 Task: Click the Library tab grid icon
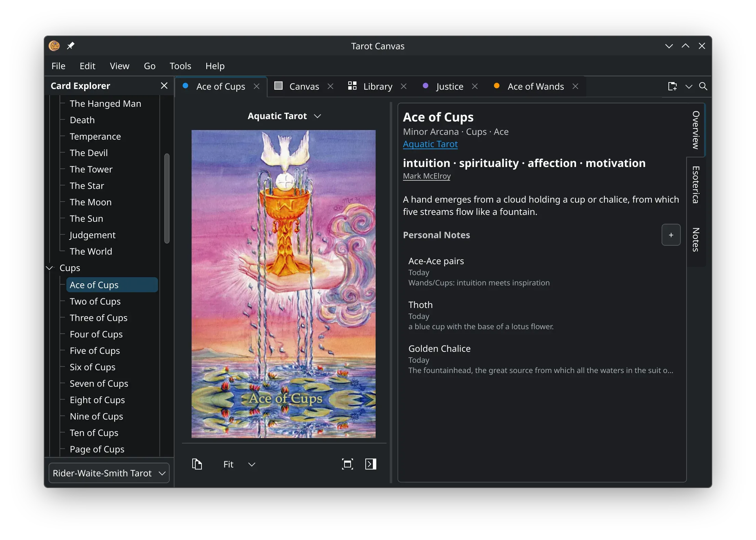352,86
